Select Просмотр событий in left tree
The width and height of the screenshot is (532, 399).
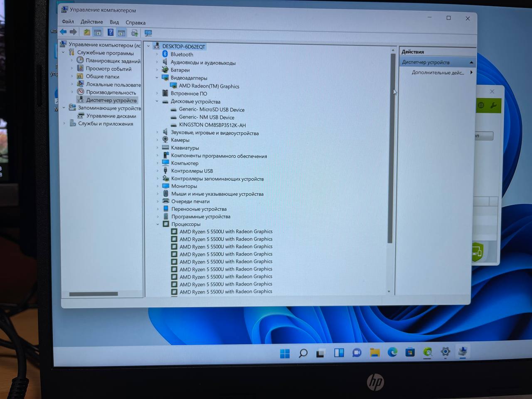click(108, 69)
